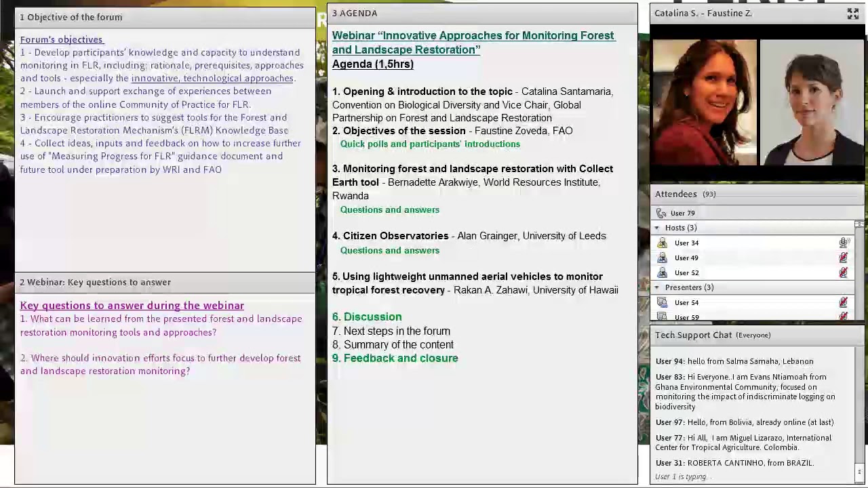Click the attendee list scrollbar

coord(859,271)
